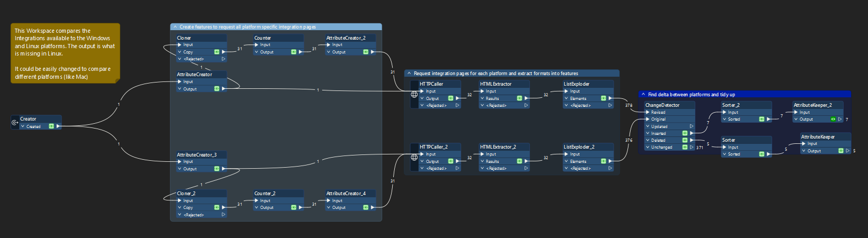Viewport: 868px width, 238px height.
Task: Click the AttributeKeeper Output port arrow
Action: tap(847, 151)
